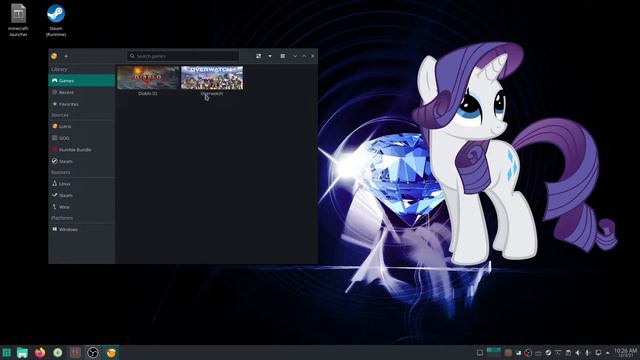
Task: Select the Linux runner in sidebar
Action: click(x=82, y=184)
